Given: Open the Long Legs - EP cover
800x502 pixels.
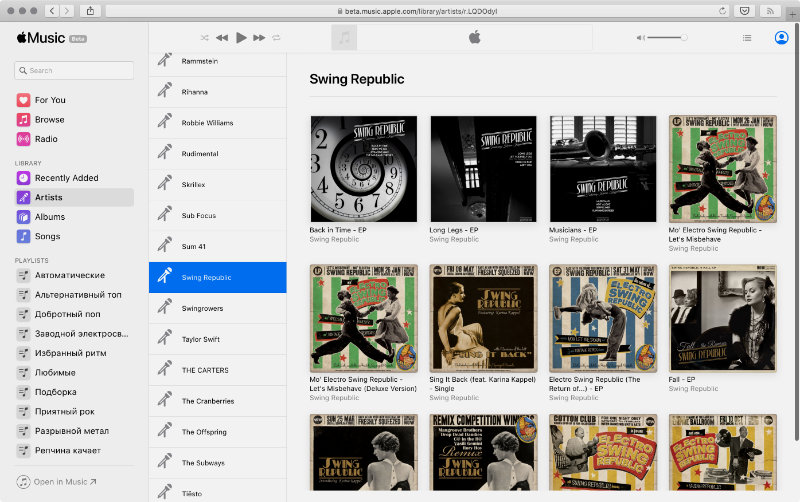Looking at the screenshot, I should [483, 169].
